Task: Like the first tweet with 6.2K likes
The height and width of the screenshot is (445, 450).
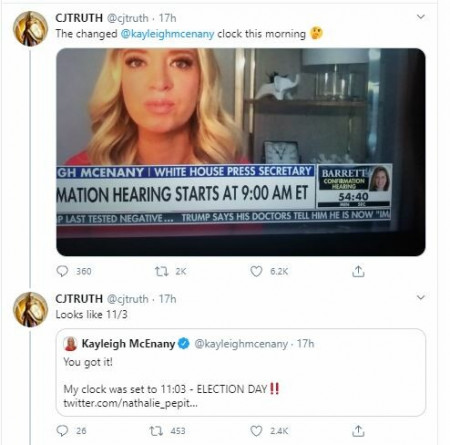Action: point(256,271)
